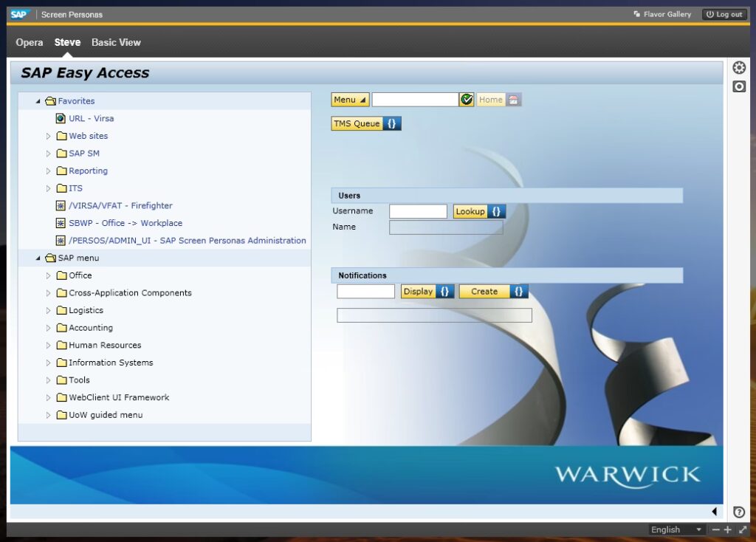
Task: Open the URL - Virsa favorite
Action: click(x=91, y=118)
